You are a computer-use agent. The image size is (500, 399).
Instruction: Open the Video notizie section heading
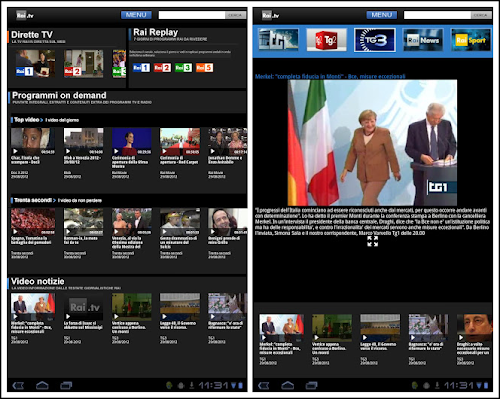pyautogui.click(x=37, y=281)
